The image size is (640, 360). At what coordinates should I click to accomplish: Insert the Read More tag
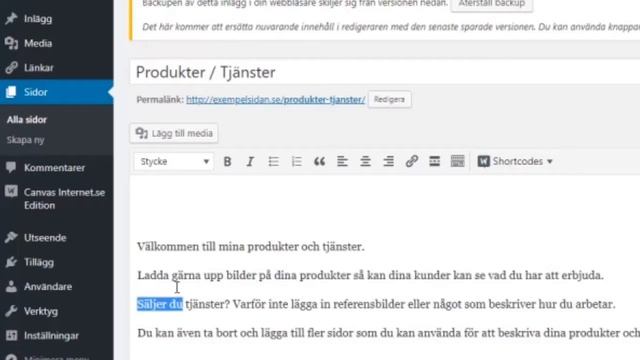(x=434, y=162)
